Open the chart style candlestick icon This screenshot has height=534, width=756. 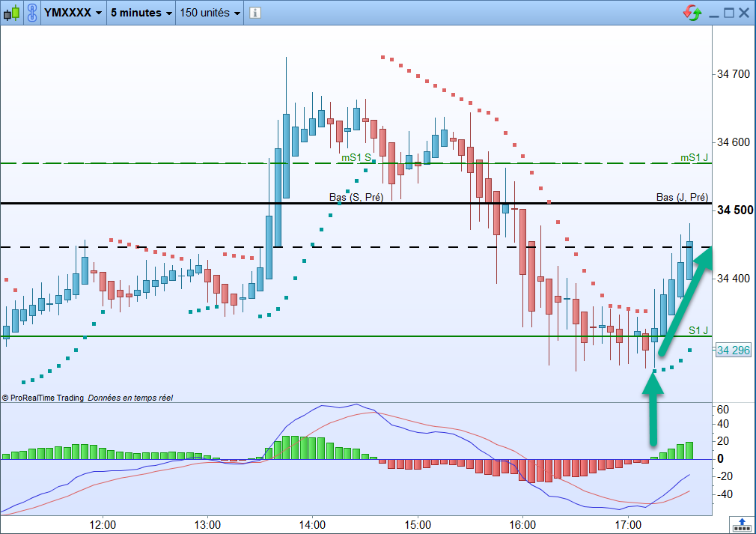[11, 13]
